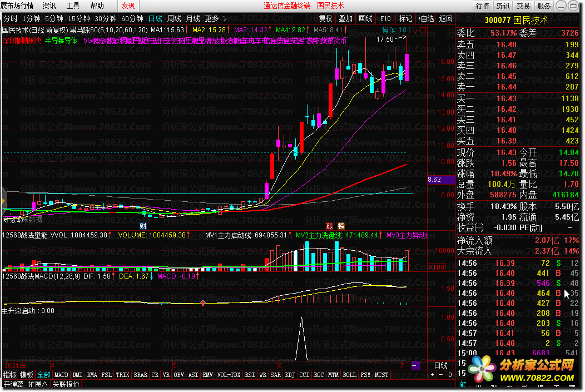Switch to 周线 weekly period
Image resolution: width=585 pixels, height=392 pixels.
click(174, 19)
